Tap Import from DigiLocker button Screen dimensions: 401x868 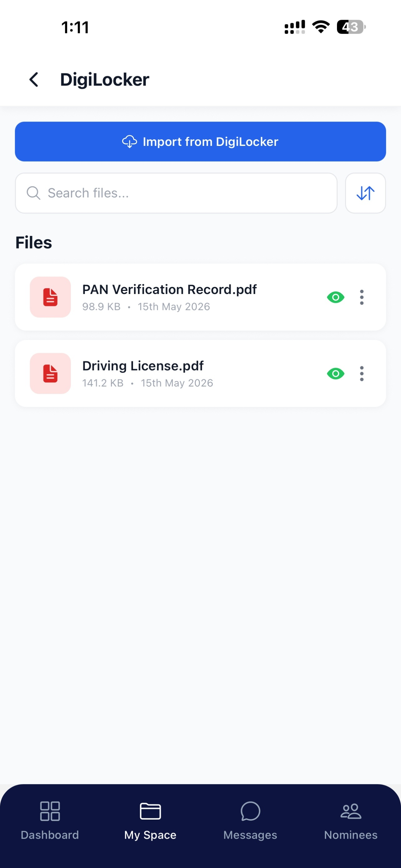pyautogui.click(x=200, y=142)
